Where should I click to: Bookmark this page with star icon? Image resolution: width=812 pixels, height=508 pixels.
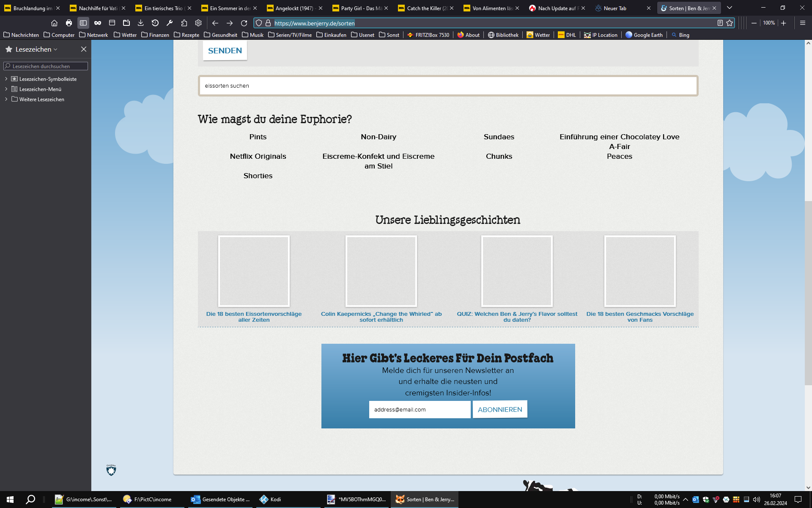coord(730,23)
